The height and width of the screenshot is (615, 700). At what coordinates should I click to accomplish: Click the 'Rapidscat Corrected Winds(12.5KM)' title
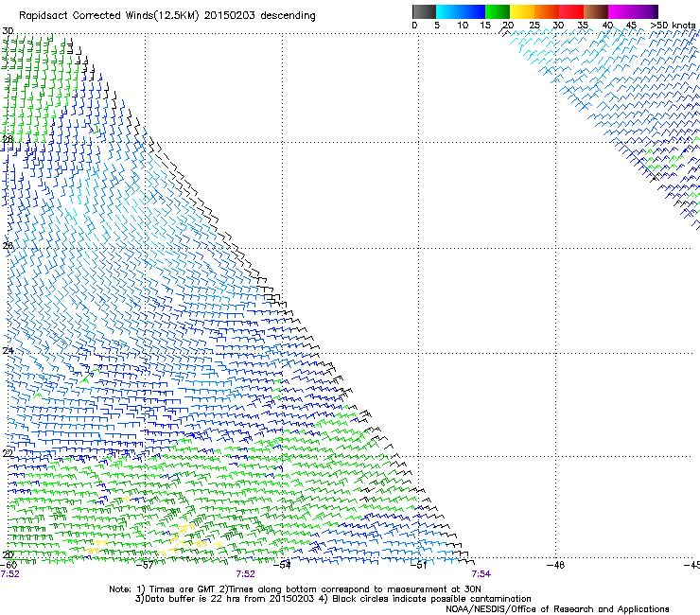tap(109, 16)
